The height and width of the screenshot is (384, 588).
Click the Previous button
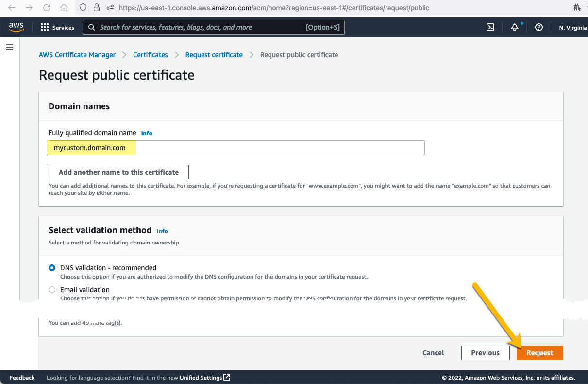pos(485,353)
